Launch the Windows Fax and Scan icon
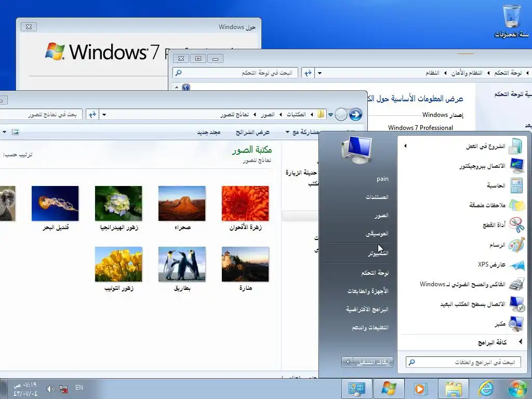 pyautogui.click(x=517, y=284)
